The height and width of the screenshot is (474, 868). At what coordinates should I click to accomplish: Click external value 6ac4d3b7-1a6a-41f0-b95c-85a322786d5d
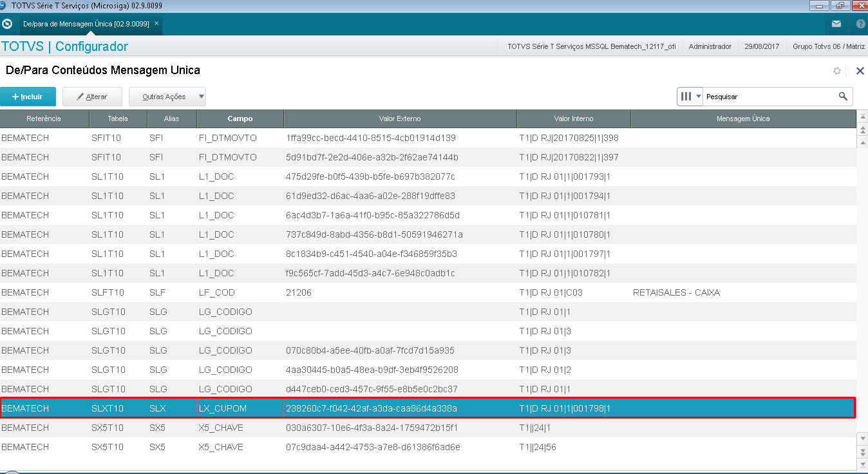click(x=373, y=215)
